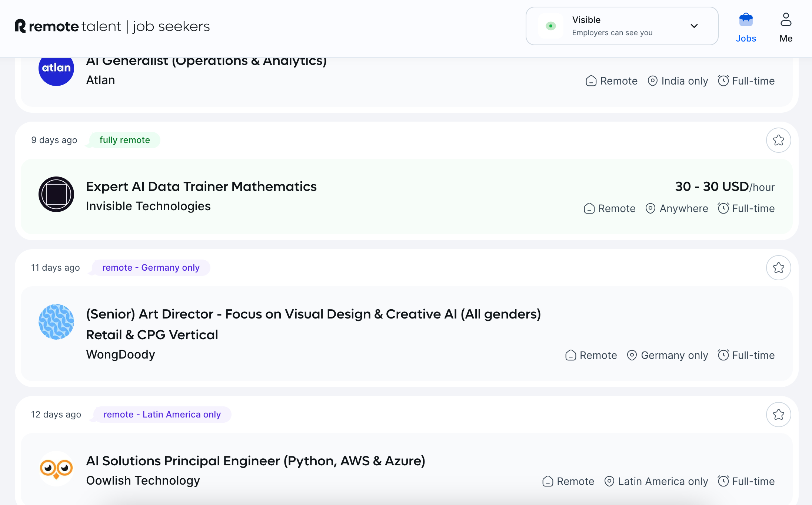Click the Remote home icon in Oowlish row
Screen dimensions: 812x505
pyautogui.click(x=548, y=481)
